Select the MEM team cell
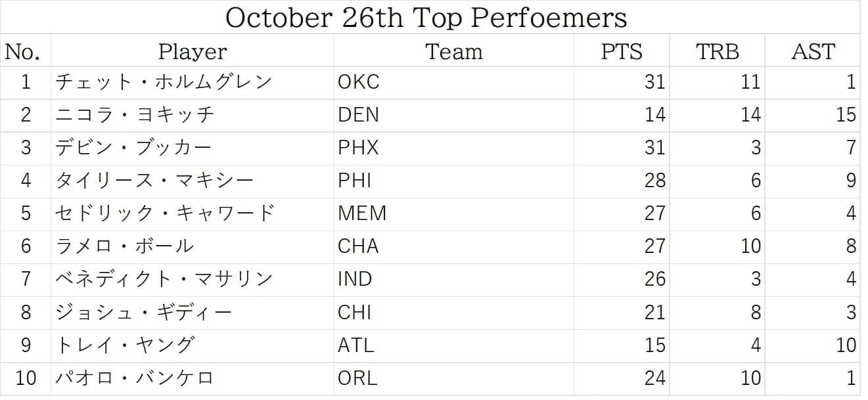 click(362, 213)
